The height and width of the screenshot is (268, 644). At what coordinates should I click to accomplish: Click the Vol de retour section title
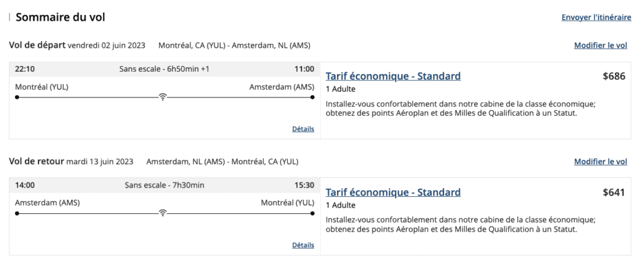point(36,162)
